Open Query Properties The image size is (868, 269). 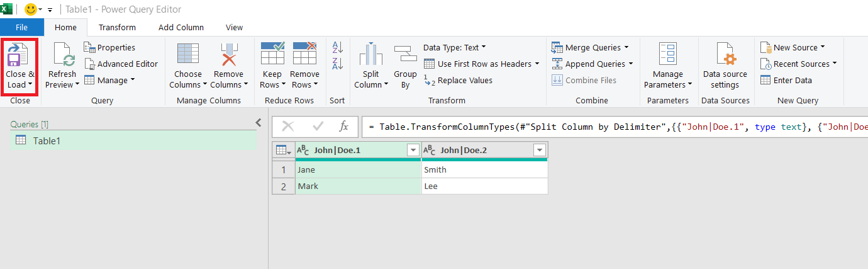pyautogui.click(x=109, y=47)
